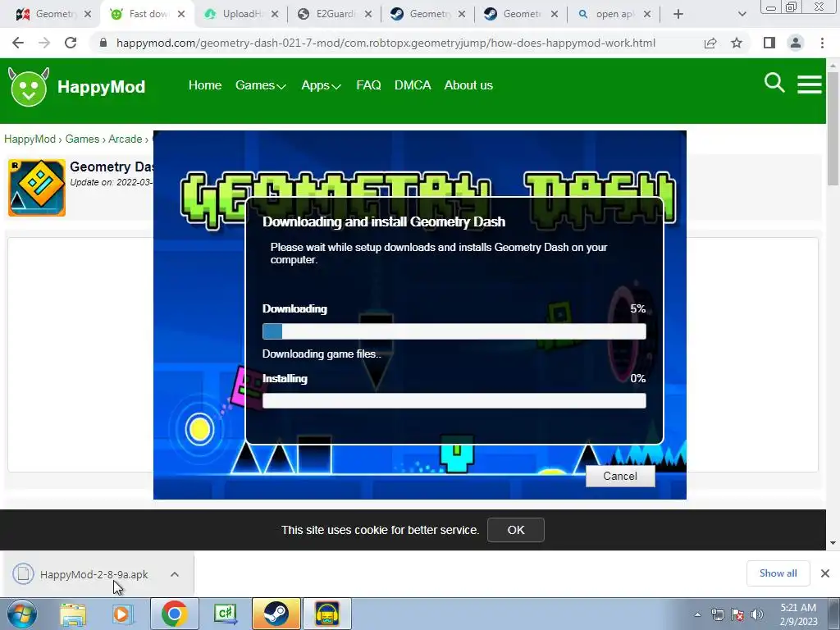
Task: Open the Chrome profile avatar icon
Action: pyautogui.click(x=796, y=43)
